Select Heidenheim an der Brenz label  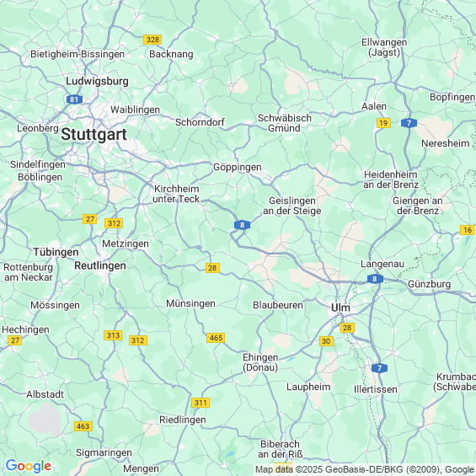tap(391, 179)
